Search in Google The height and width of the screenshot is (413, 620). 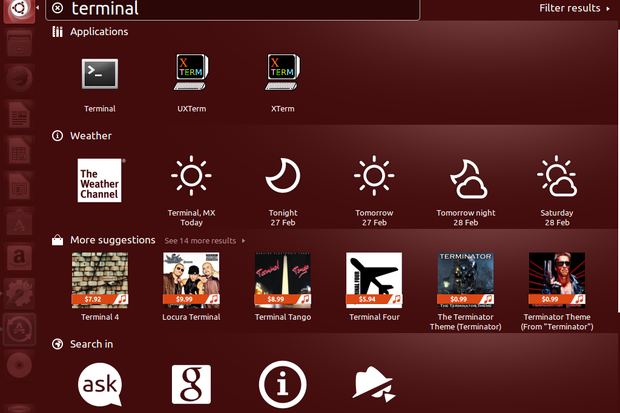pos(191,385)
